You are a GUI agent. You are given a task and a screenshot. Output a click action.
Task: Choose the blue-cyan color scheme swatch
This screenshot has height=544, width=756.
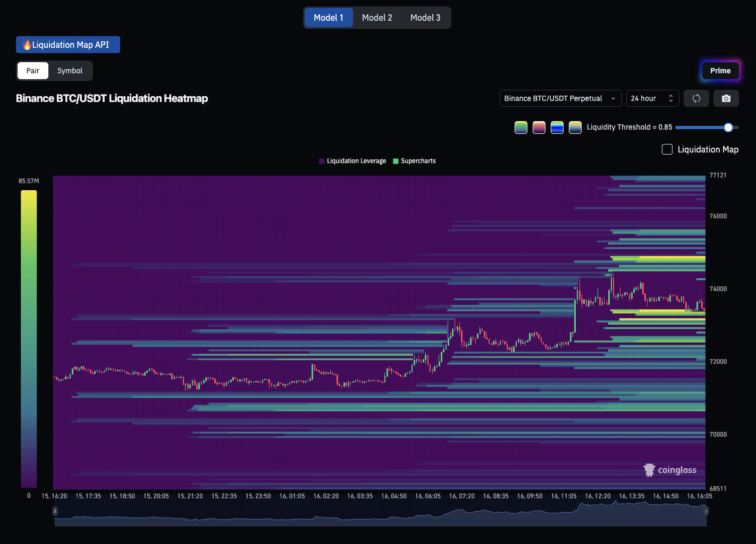557,127
